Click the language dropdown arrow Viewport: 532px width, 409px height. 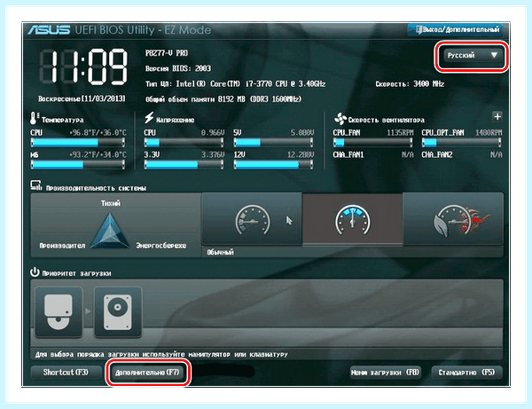[495, 55]
